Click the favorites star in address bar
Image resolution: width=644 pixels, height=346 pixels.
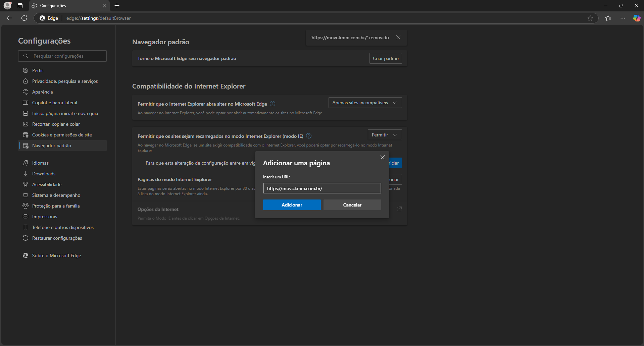click(590, 18)
